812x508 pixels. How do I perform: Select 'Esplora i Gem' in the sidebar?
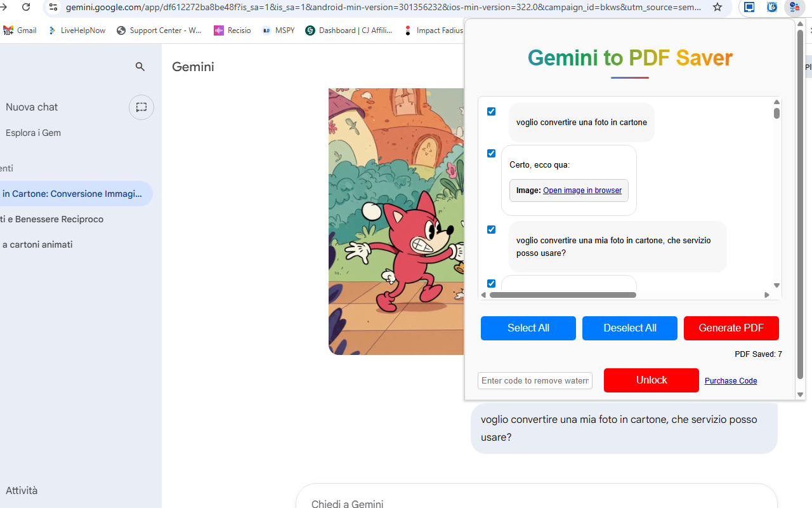[x=33, y=132]
